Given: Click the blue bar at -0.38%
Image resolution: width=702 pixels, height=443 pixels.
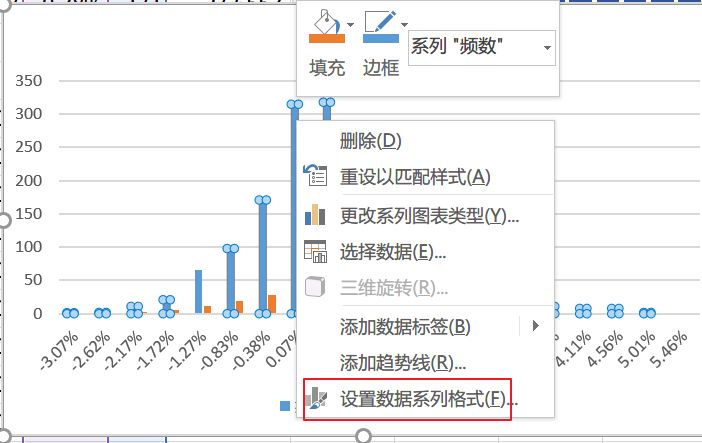Looking at the screenshot, I should click(x=262, y=256).
